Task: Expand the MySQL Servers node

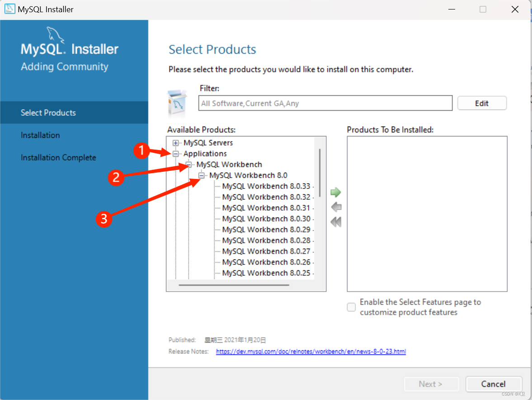Action: click(175, 142)
